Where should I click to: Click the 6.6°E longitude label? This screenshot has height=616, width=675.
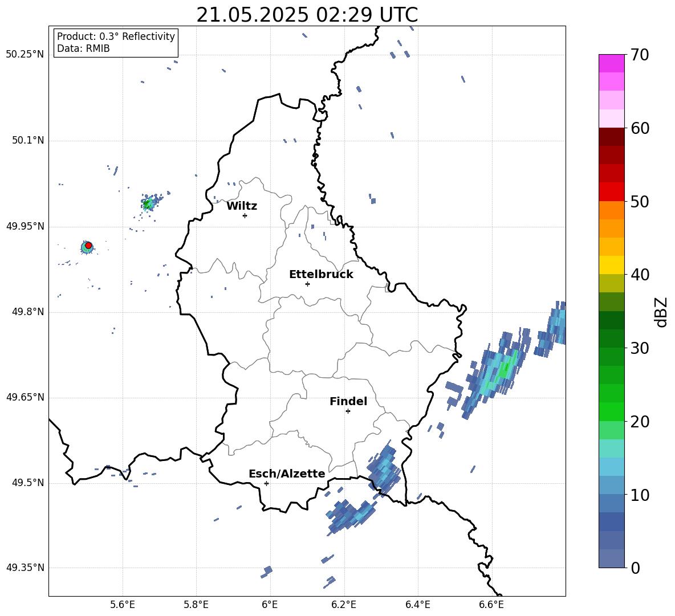pos(491,605)
